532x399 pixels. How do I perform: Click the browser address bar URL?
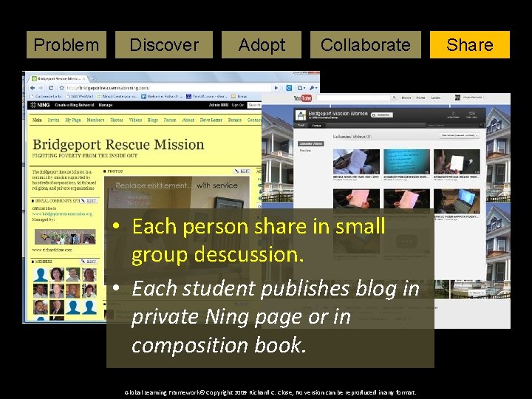pos(108,88)
